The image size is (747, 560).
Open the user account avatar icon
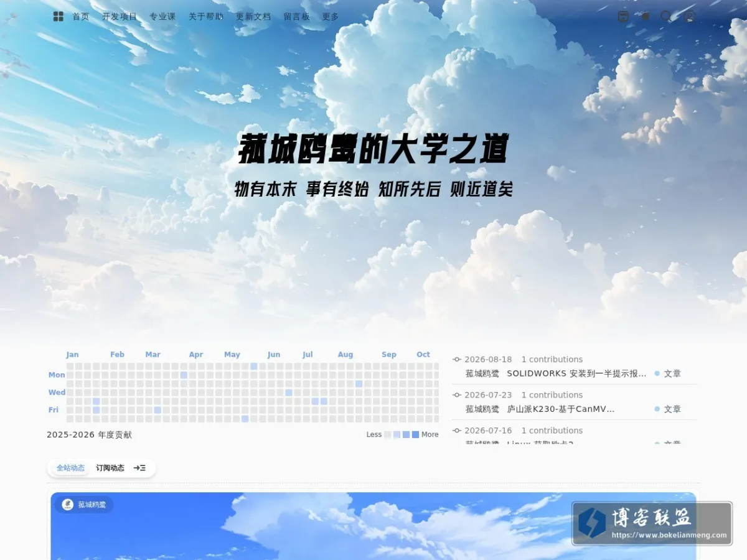pyautogui.click(x=690, y=17)
